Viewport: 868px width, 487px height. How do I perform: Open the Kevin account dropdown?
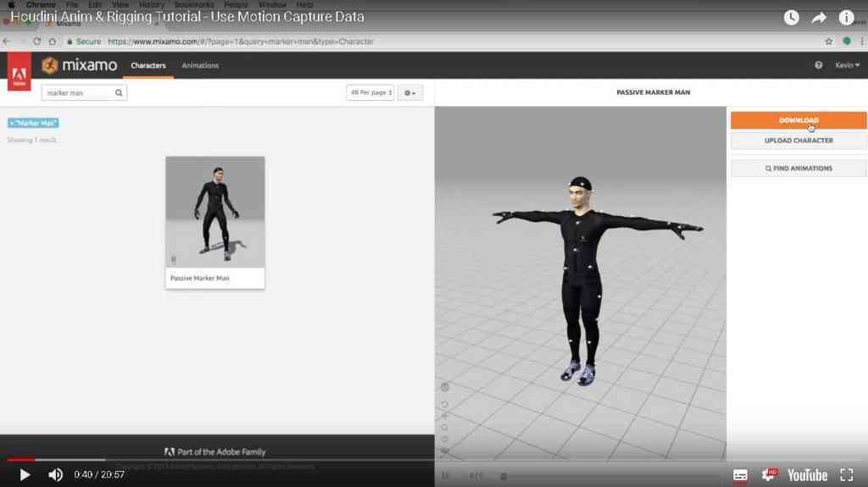coord(847,65)
